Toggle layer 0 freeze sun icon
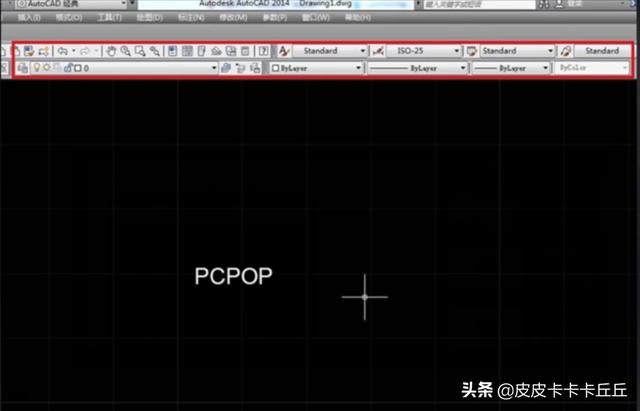Viewport: 640px width, 411px height. tap(47, 67)
